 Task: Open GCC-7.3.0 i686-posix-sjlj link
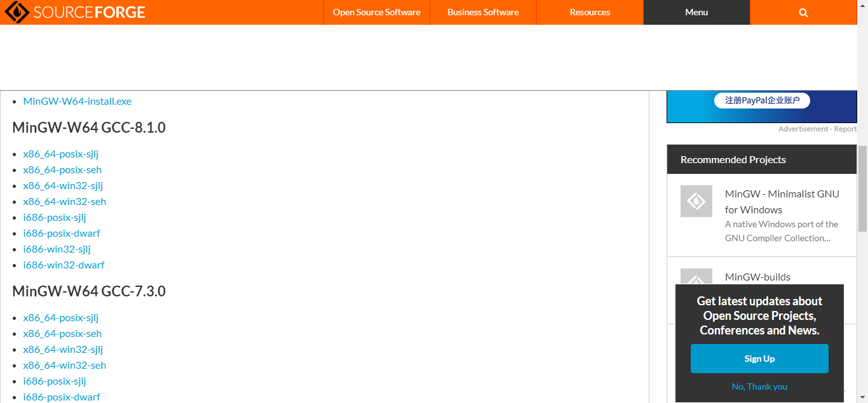pyautogui.click(x=55, y=381)
